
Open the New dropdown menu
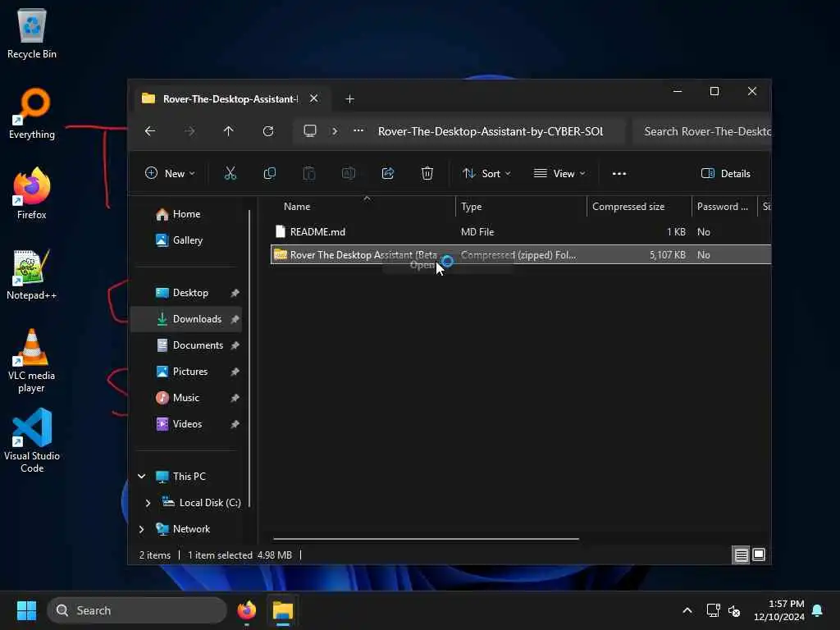click(170, 174)
